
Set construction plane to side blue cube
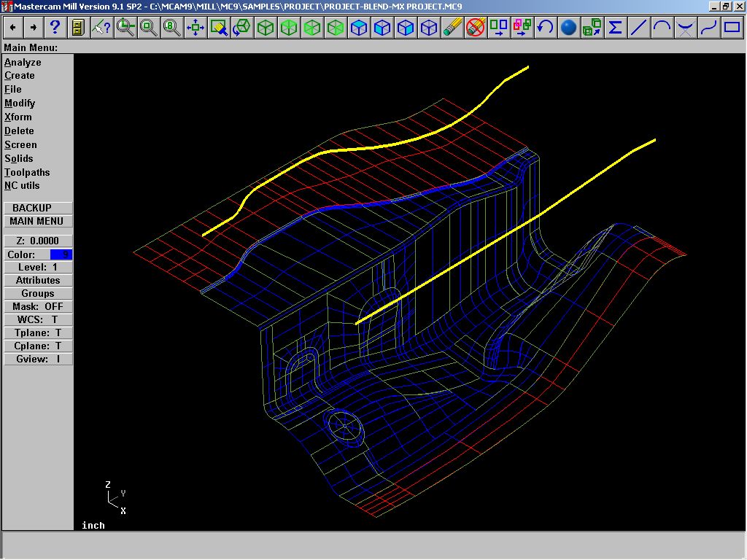406,27
